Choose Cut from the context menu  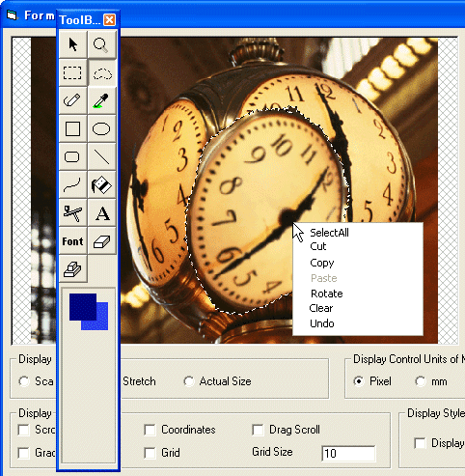pyautogui.click(x=318, y=246)
